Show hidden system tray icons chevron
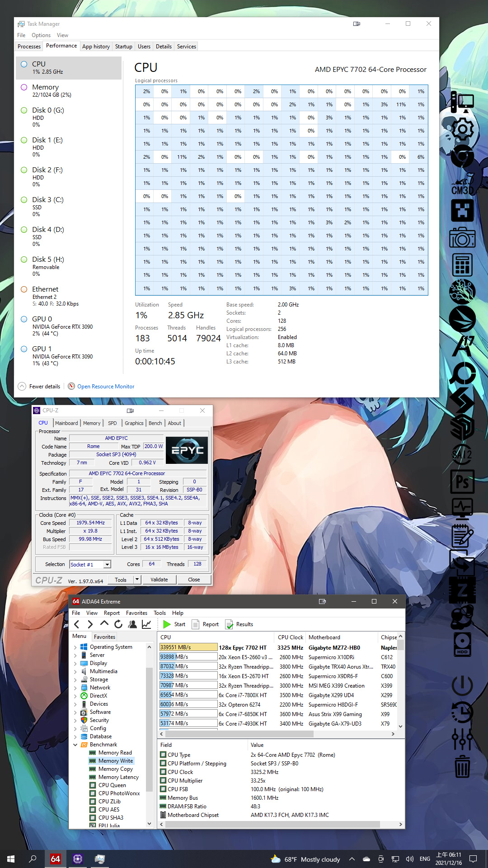Screen dimensions: 488x868 click(352, 859)
